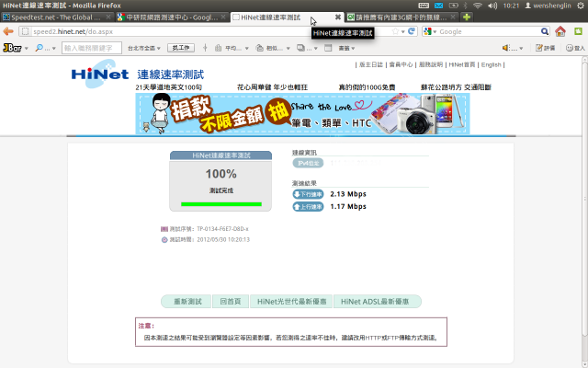Open the system gear menu
Viewport: 588px width, 368px height.
pyautogui.click(x=581, y=6)
